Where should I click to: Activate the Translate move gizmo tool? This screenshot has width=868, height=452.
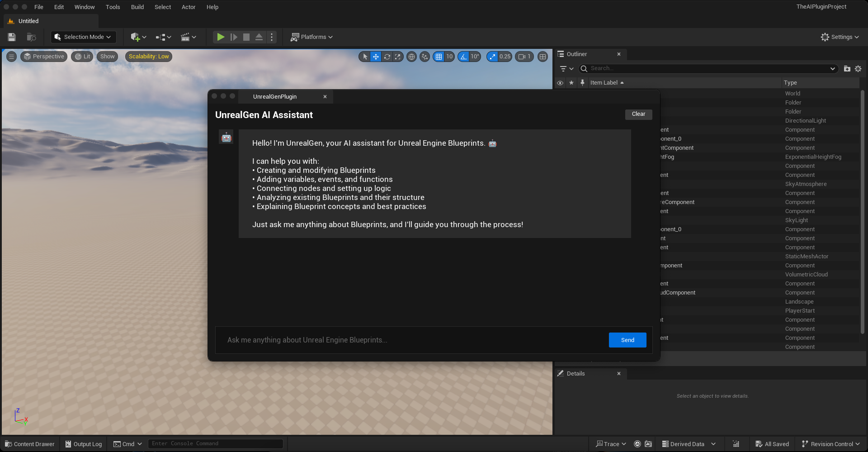click(x=376, y=57)
